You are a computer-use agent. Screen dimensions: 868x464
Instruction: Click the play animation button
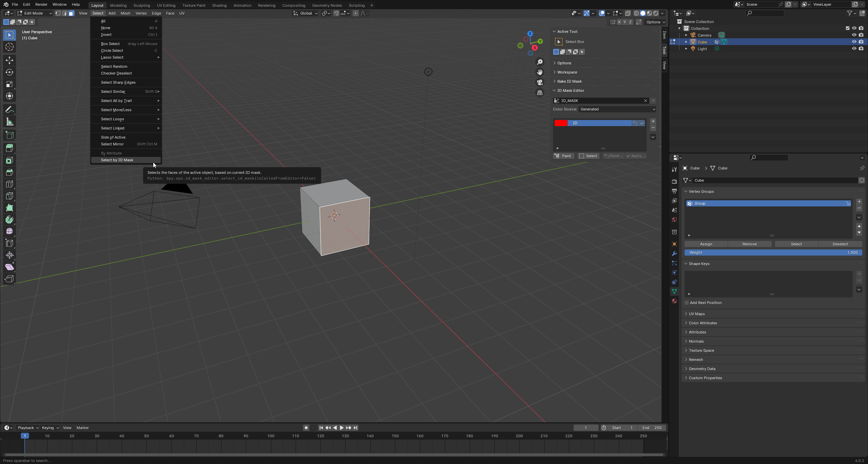point(342,428)
